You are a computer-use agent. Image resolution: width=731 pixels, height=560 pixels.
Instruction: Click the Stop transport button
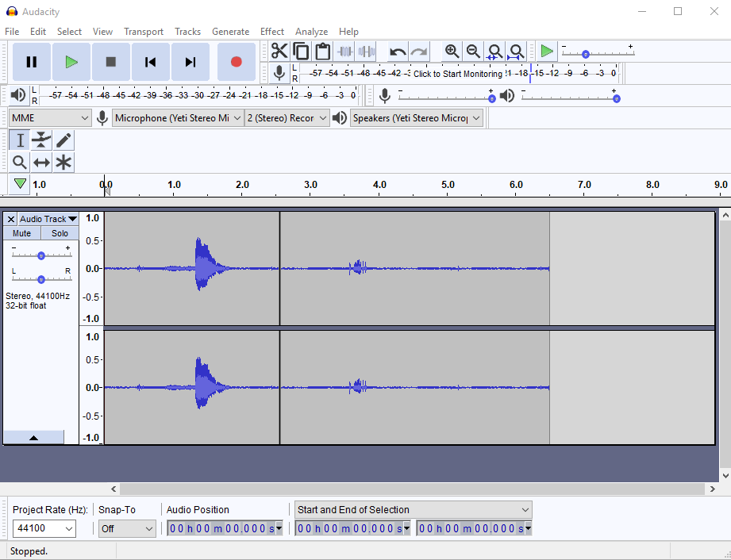click(x=110, y=62)
